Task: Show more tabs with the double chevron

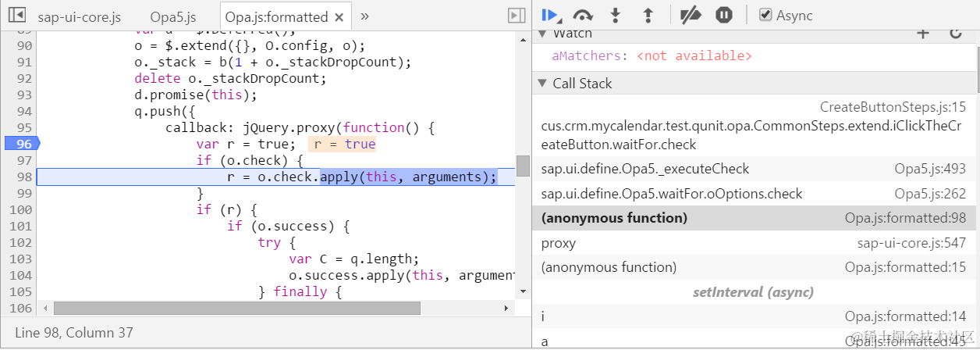Action: [364, 16]
